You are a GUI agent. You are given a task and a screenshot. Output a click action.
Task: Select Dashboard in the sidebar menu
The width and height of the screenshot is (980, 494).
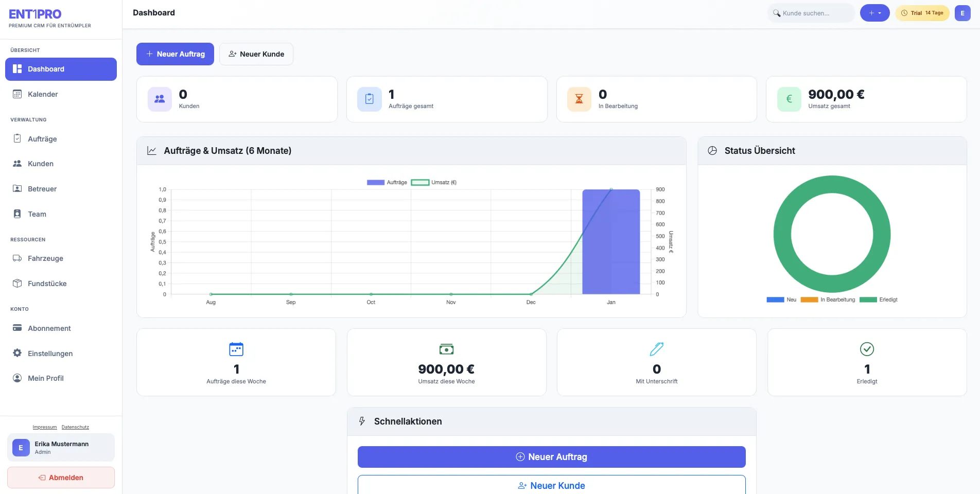click(x=46, y=69)
